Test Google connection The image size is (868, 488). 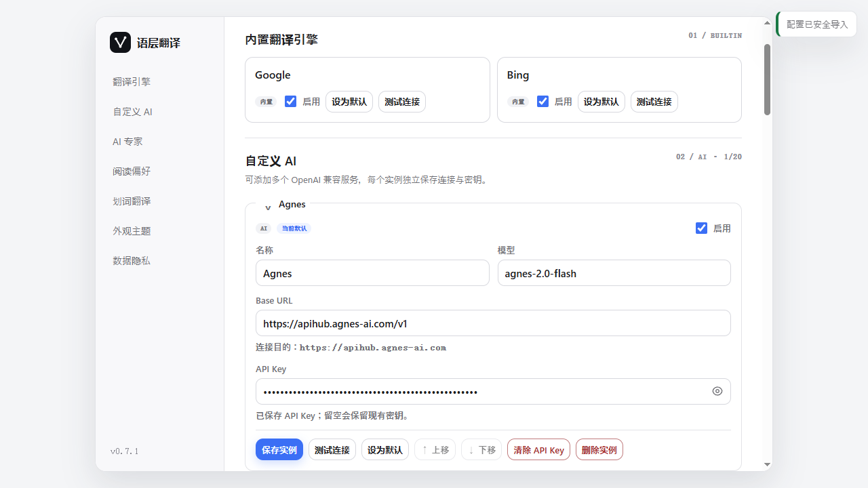click(x=402, y=102)
